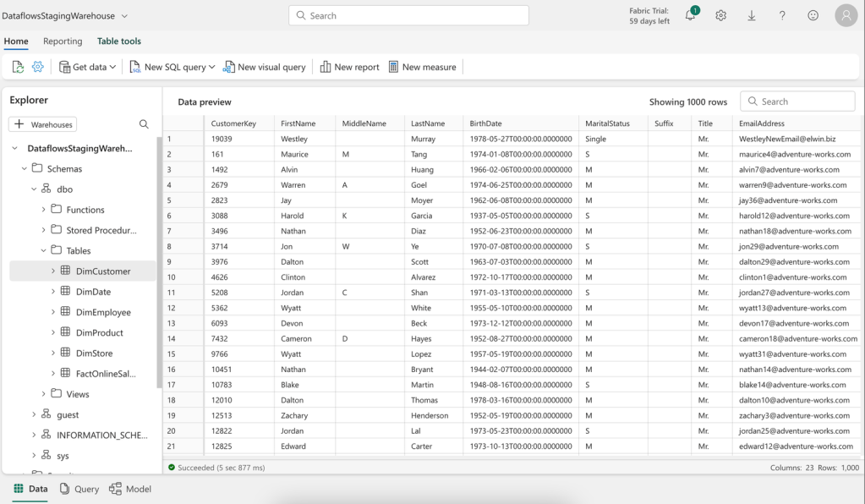Viewport: 865px width, 504px height.
Task: Switch to the Data view tab
Action: (x=30, y=489)
